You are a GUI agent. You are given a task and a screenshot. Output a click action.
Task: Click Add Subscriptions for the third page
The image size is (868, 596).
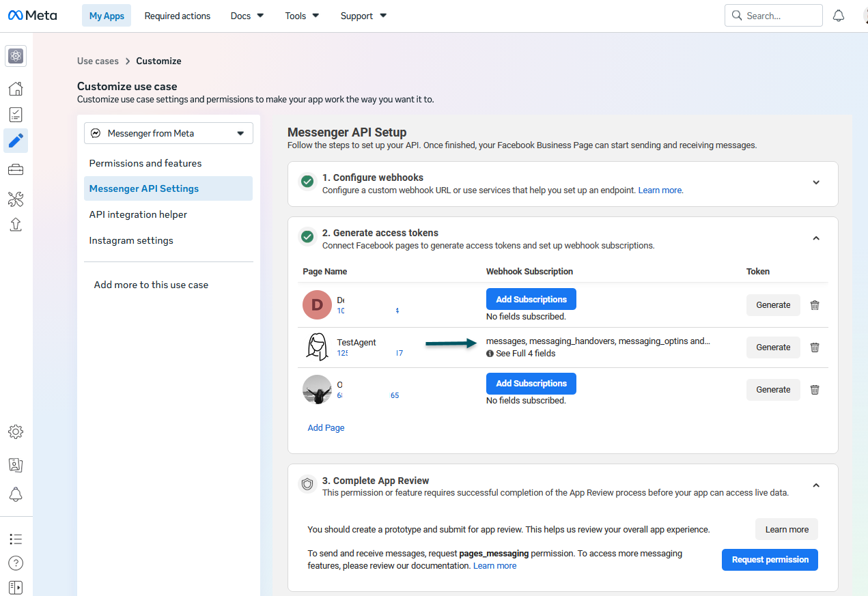pyautogui.click(x=531, y=383)
